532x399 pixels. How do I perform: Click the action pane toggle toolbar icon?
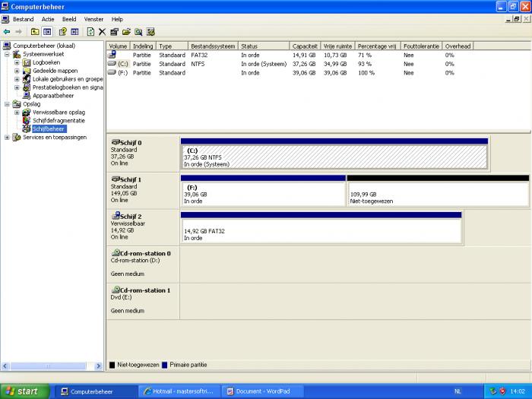pos(74,32)
